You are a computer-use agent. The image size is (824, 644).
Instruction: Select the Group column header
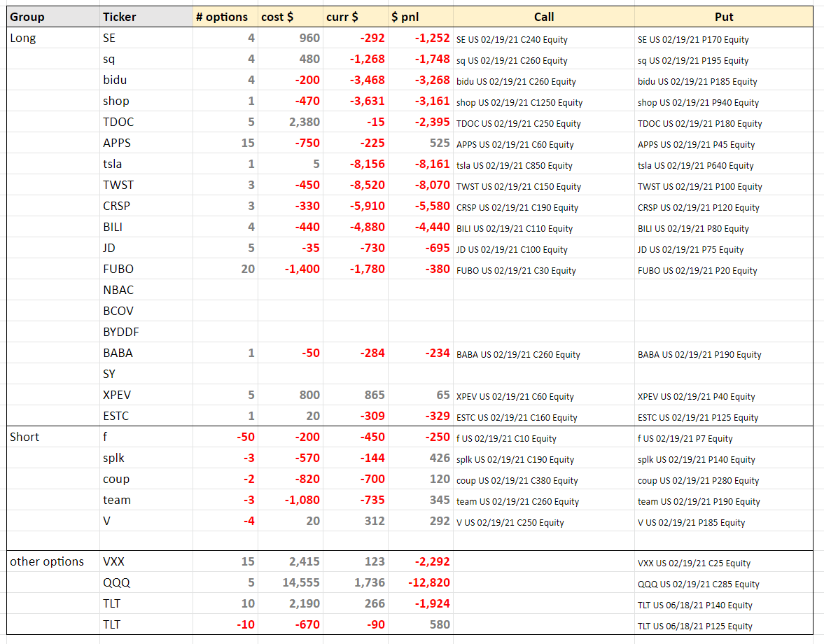point(53,17)
